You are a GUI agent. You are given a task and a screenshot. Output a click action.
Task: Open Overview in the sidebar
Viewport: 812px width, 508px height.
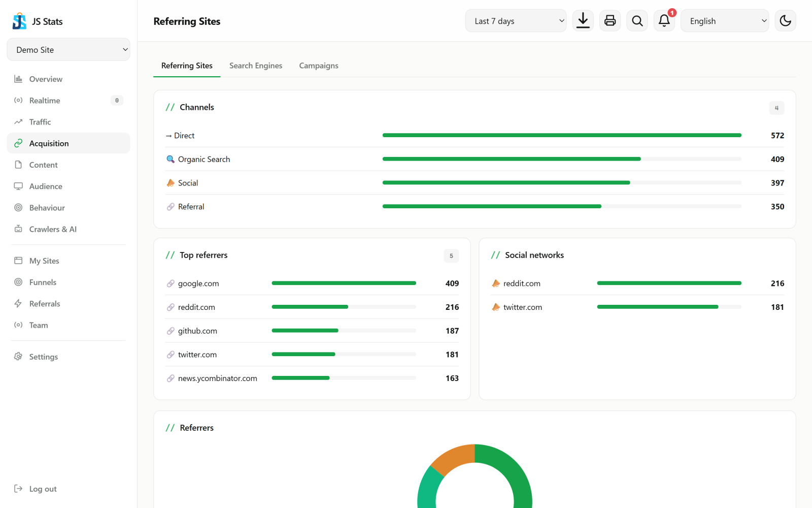pos(69,79)
